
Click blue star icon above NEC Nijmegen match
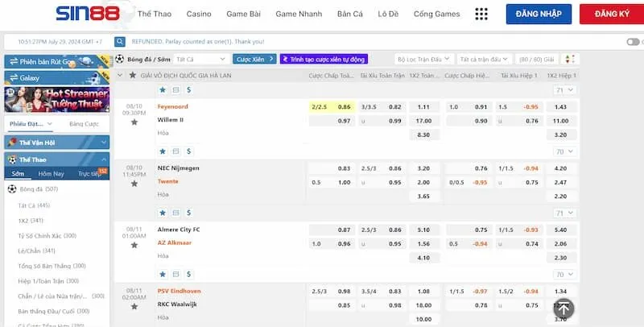click(x=163, y=151)
